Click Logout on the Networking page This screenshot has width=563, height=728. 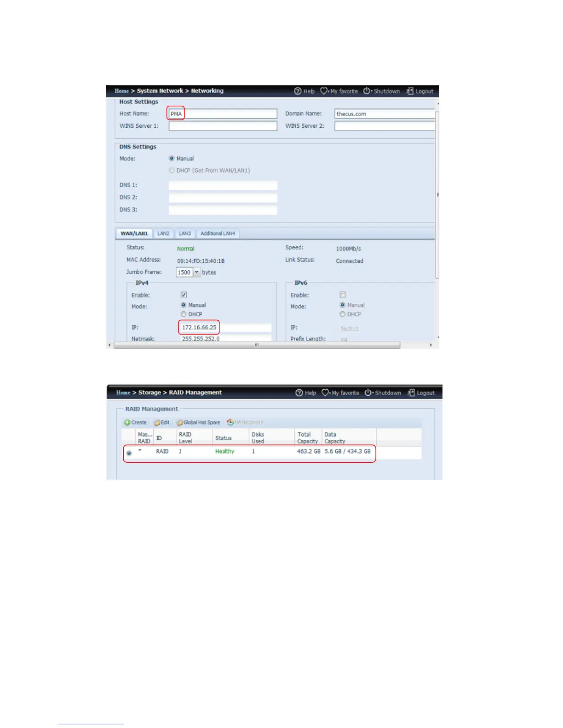coord(420,91)
